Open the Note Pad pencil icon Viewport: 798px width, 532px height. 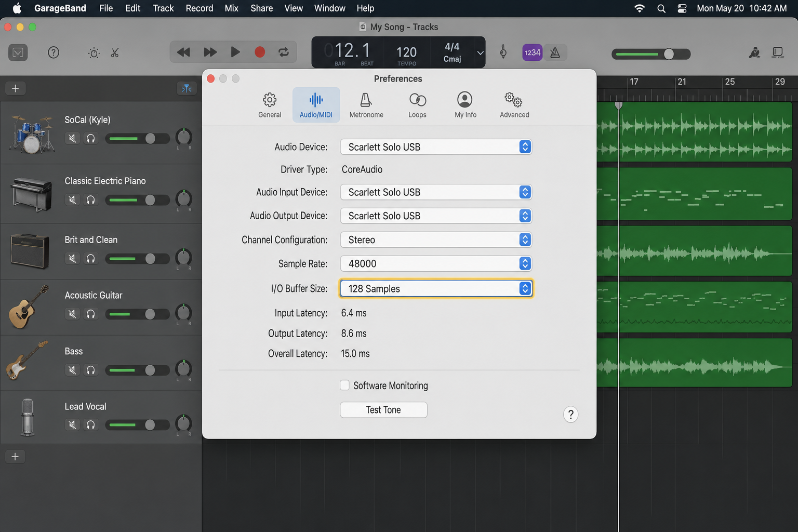tap(754, 52)
